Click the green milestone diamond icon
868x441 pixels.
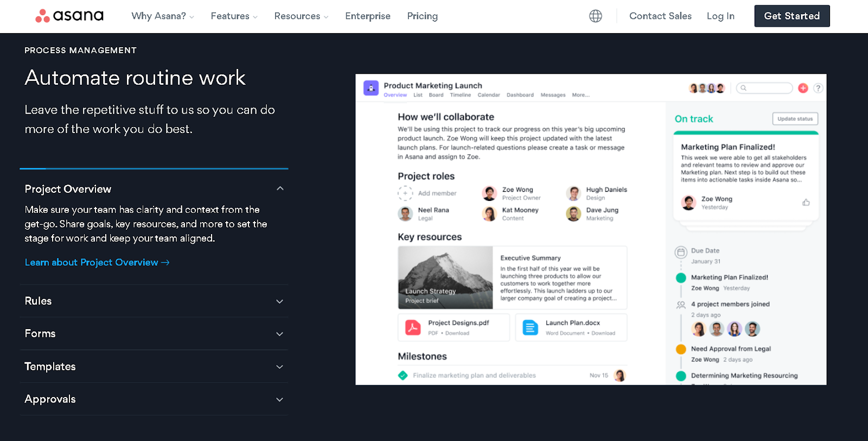pyautogui.click(x=403, y=375)
